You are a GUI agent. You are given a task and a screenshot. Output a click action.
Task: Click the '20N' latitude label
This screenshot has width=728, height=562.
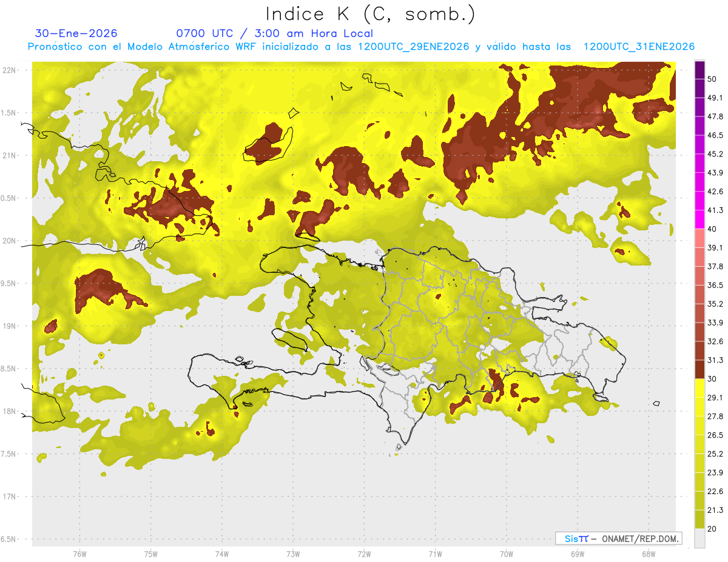[10, 241]
